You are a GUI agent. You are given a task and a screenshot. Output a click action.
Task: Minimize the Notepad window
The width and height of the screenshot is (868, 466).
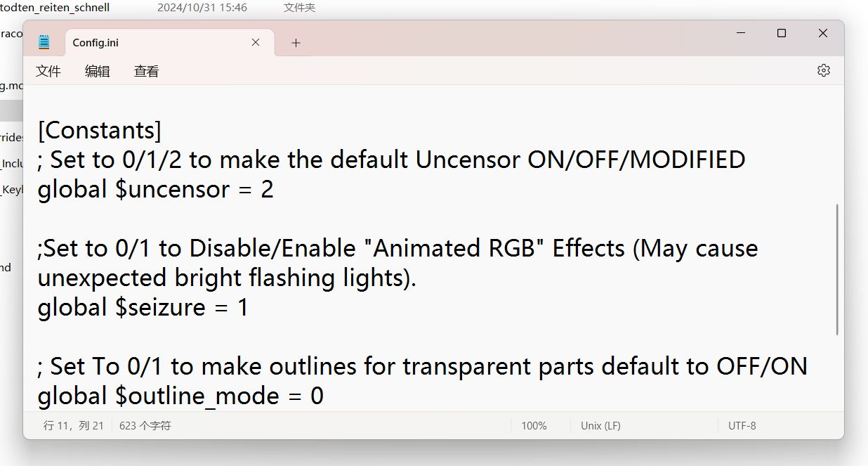741,33
